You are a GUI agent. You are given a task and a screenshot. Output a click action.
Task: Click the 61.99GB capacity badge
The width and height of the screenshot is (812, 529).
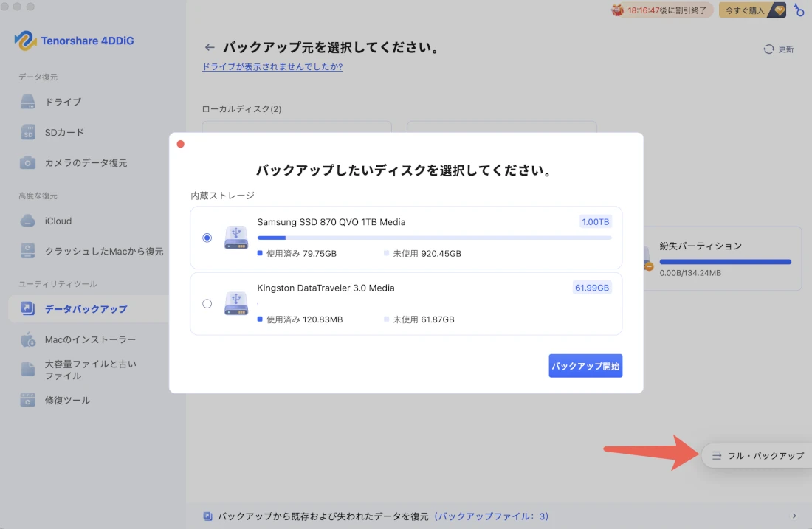click(x=592, y=288)
